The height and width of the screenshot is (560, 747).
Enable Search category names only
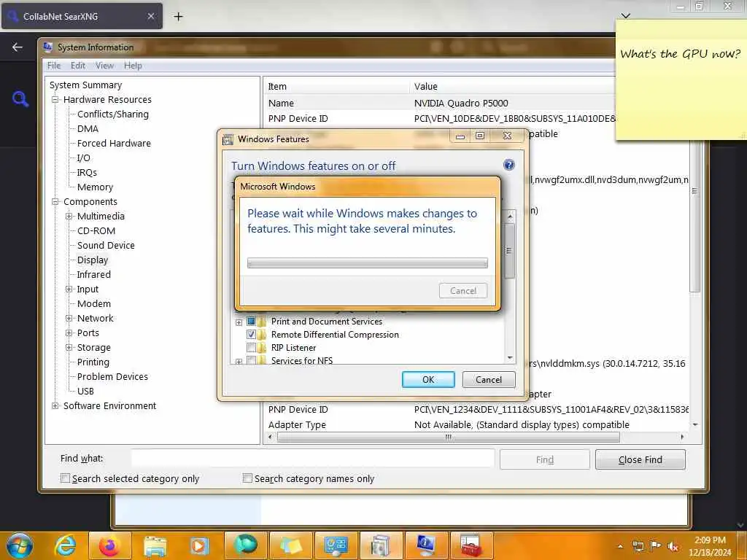pos(247,478)
